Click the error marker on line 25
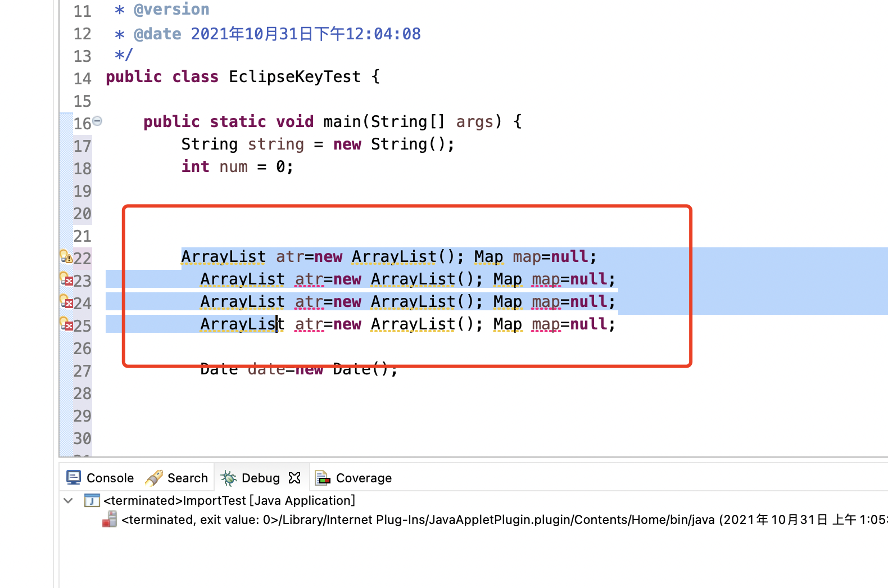Image resolution: width=888 pixels, height=588 pixels. [66, 324]
